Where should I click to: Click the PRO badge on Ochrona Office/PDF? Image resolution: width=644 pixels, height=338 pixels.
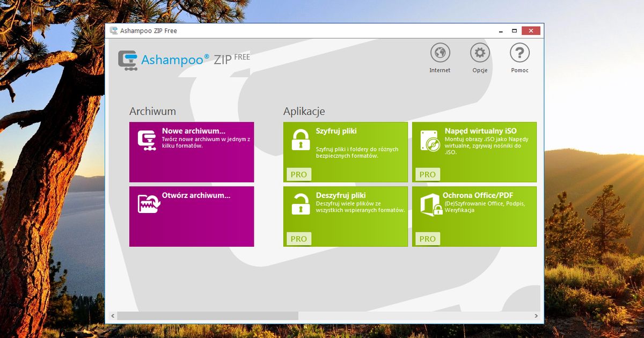pos(428,239)
